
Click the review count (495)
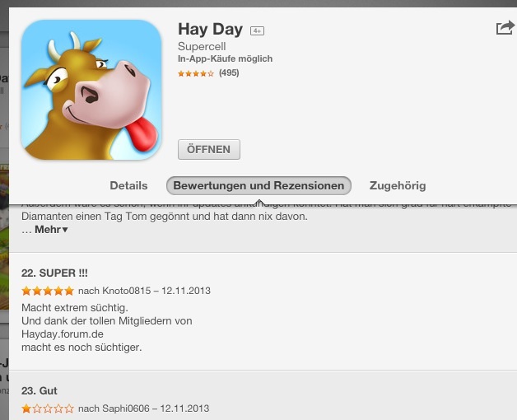tap(229, 73)
